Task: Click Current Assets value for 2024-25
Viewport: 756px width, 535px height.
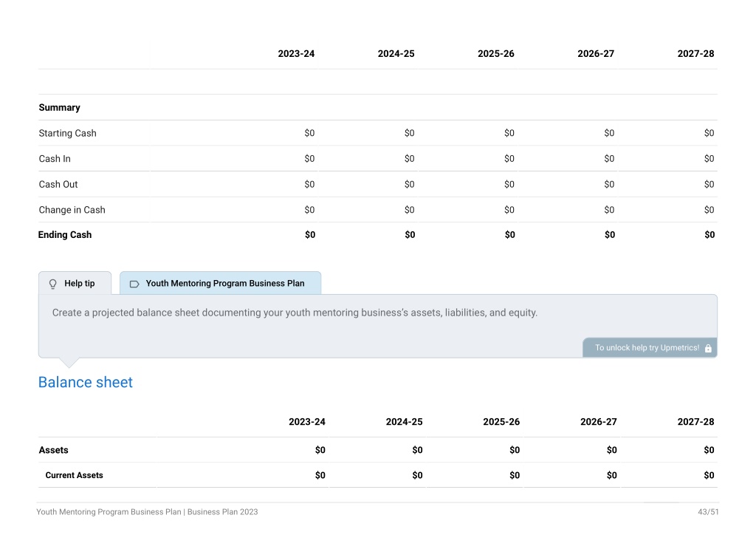Action: click(417, 475)
